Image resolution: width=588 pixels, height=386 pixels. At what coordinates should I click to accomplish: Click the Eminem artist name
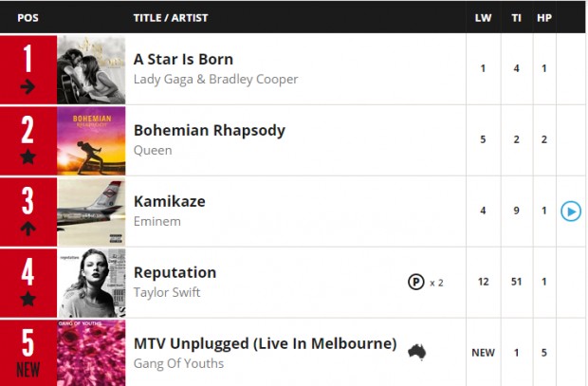[157, 221]
